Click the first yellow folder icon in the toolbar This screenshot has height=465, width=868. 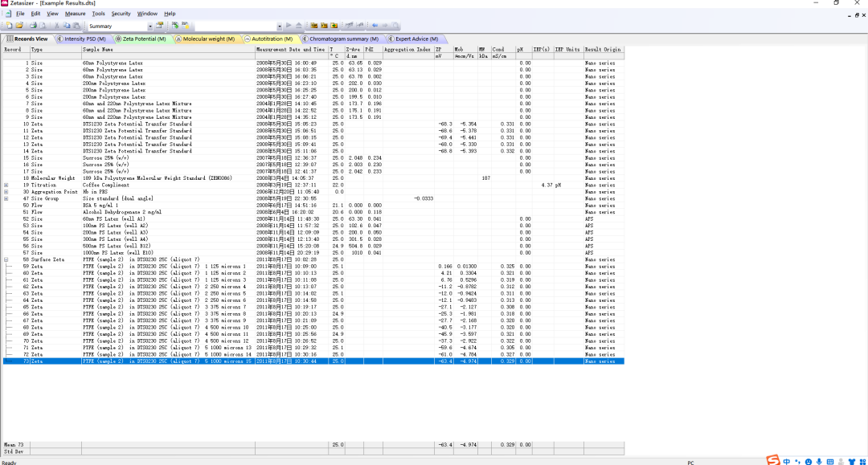pyautogui.click(x=314, y=26)
